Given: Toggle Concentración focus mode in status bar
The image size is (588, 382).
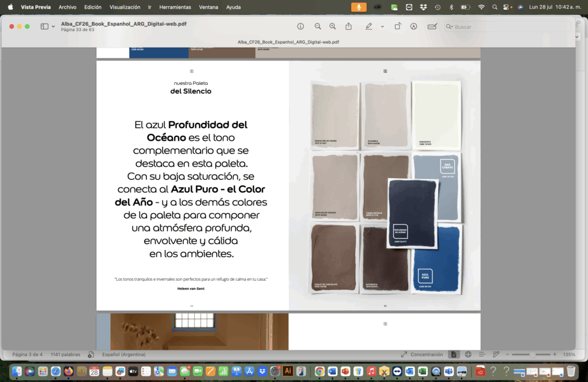Looking at the screenshot, I should [x=422, y=354].
